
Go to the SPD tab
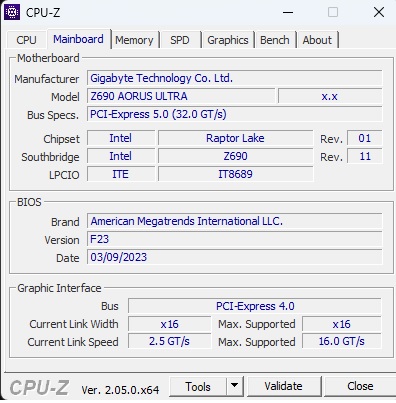180,40
